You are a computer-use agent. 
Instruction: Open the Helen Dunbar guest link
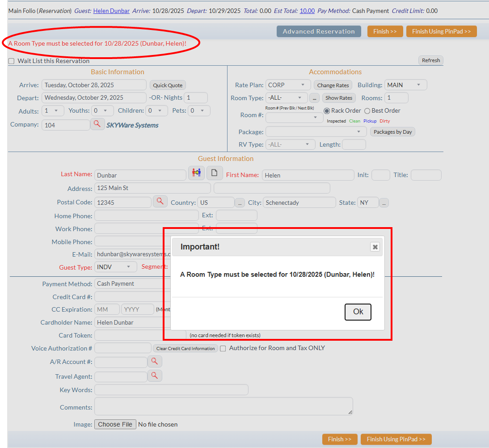[111, 11]
